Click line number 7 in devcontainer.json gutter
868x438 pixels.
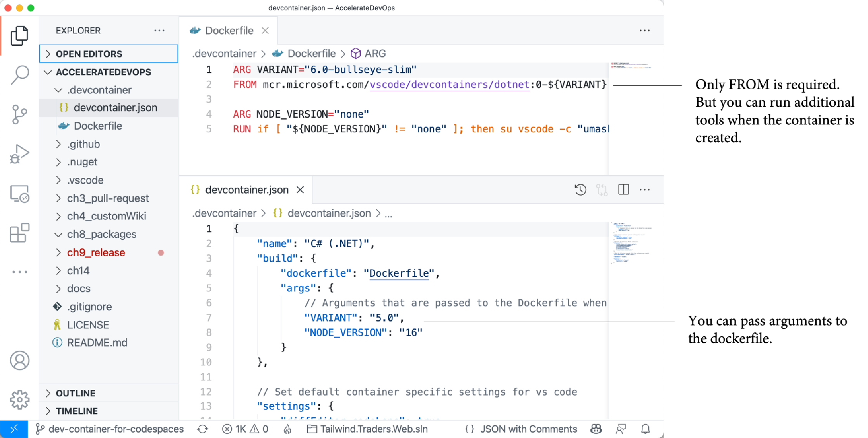click(209, 318)
